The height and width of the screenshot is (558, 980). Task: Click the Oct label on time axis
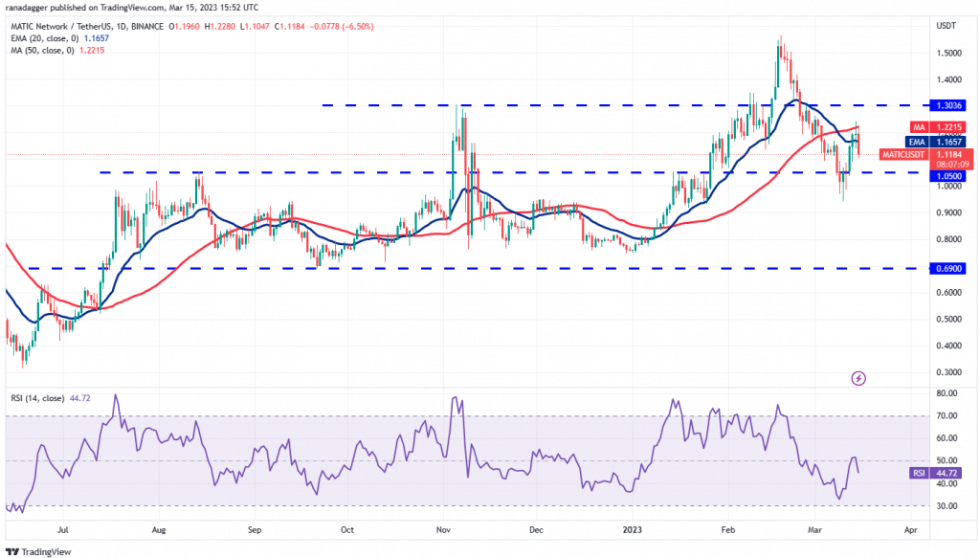coord(346,530)
